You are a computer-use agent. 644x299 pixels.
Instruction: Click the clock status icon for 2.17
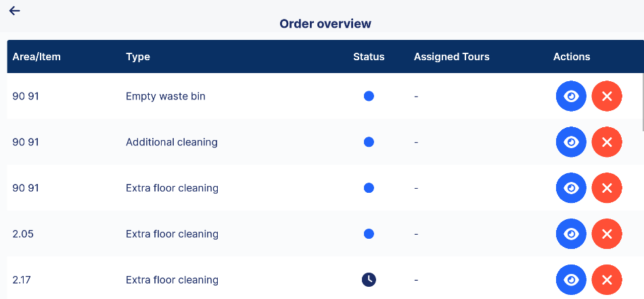coord(369,279)
